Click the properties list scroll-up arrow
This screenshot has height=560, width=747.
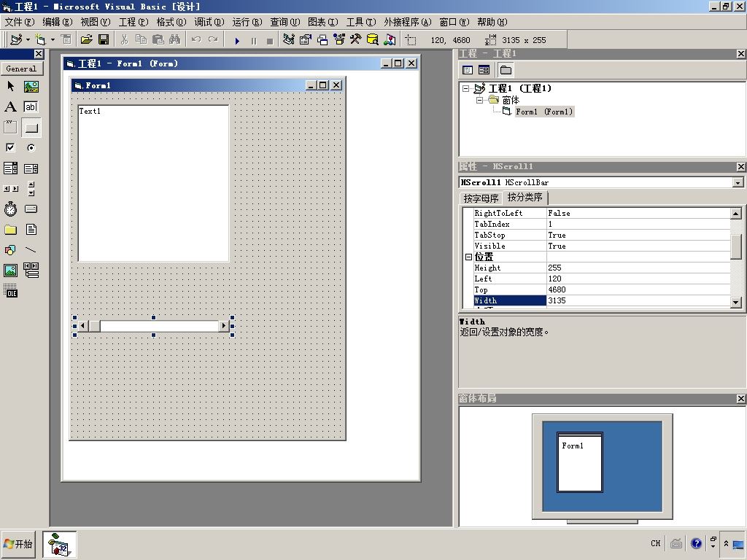pyautogui.click(x=735, y=214)
